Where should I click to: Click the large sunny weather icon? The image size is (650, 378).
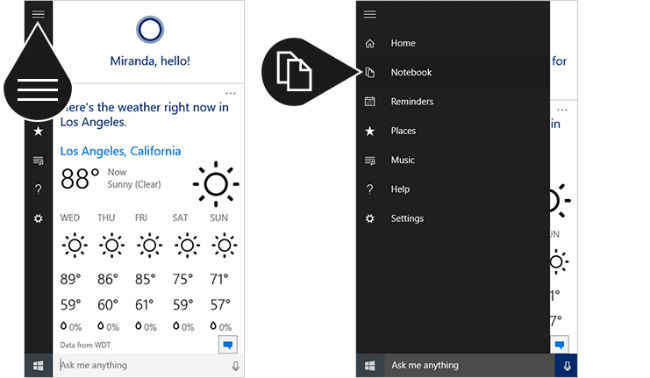click(216, 184)
